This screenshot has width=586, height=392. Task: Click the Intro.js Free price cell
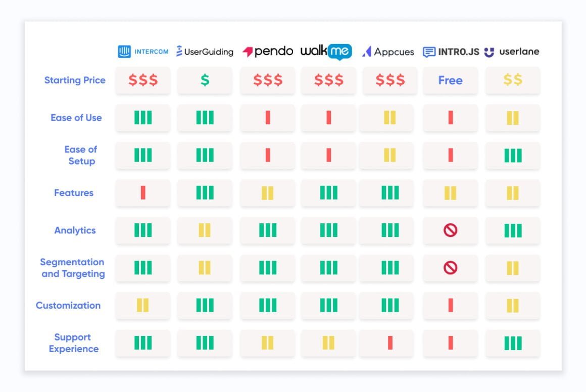(x=450, y=80)
